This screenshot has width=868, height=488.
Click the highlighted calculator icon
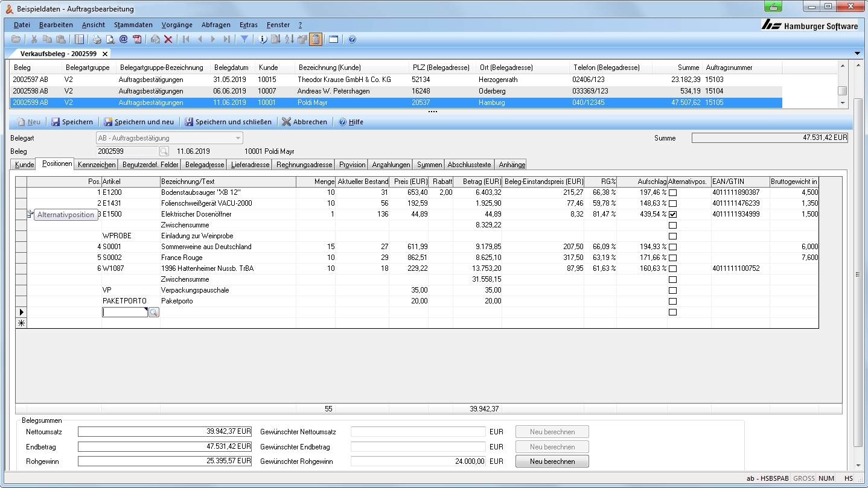coord(315,39)
